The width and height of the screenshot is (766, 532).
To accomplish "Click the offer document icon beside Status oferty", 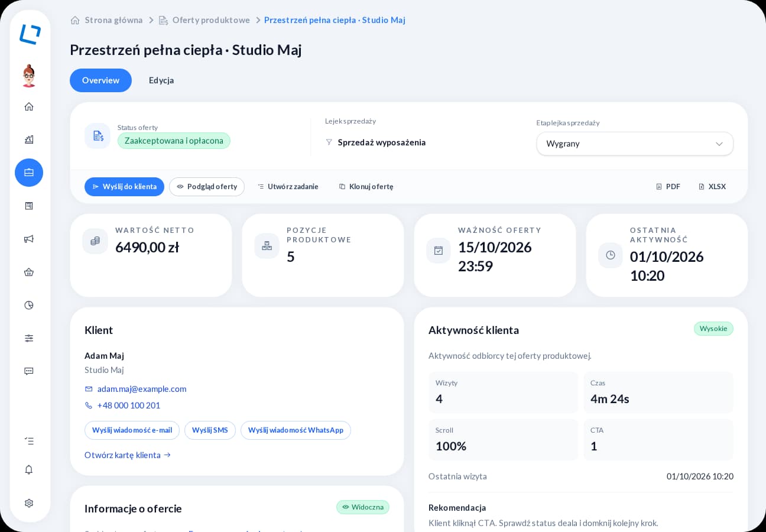I will [98, 136].
